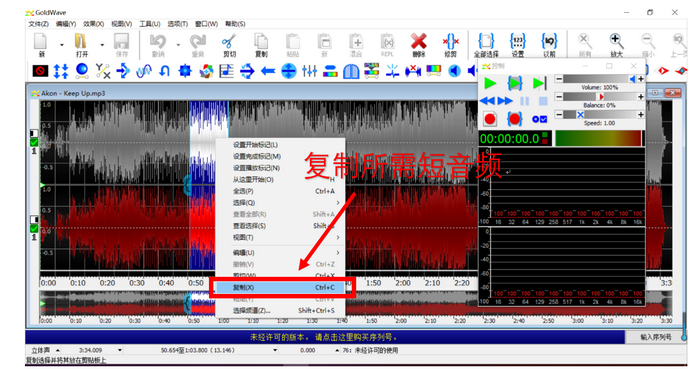Expand the 编辑(U) submenu in context menu
This screenshot has height=369, width=699.
337,253
